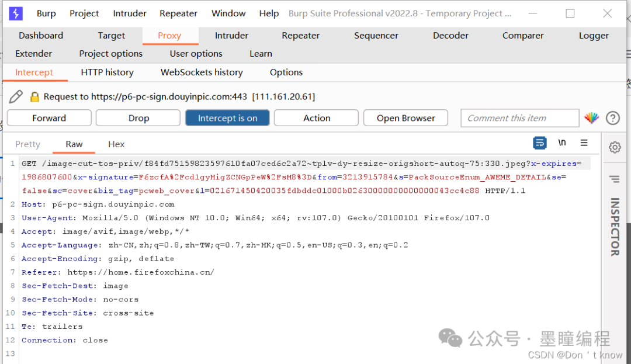Switch to the Sequencer tab

376,36
